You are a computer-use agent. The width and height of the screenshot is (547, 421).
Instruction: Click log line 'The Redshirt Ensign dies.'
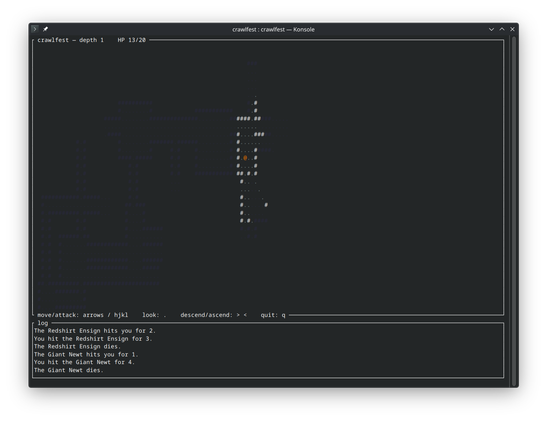(77, 347)
